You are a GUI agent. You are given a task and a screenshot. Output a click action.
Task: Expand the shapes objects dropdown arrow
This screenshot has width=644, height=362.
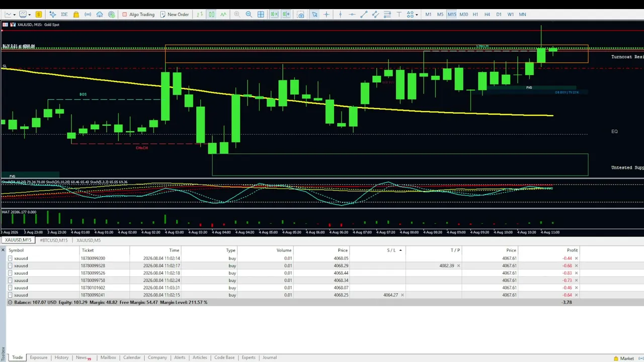417,14
